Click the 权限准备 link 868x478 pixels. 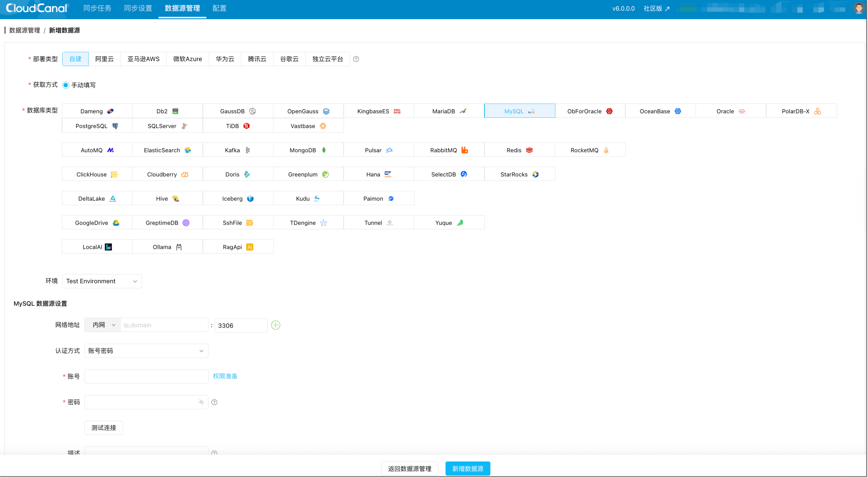tap(225, 376)
